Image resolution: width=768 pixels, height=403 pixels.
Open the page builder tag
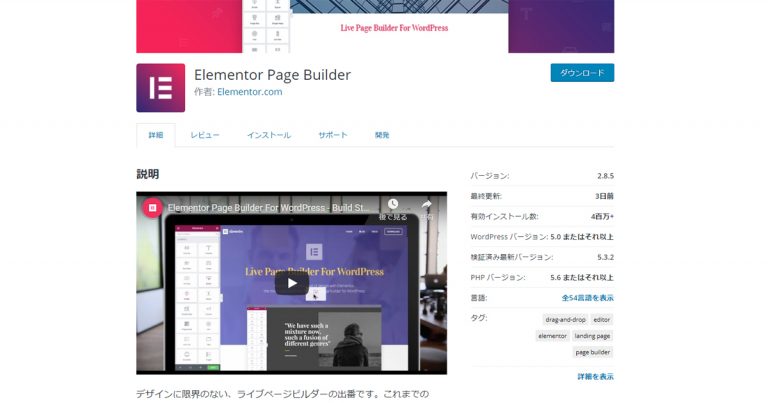[x=593, y=352]
